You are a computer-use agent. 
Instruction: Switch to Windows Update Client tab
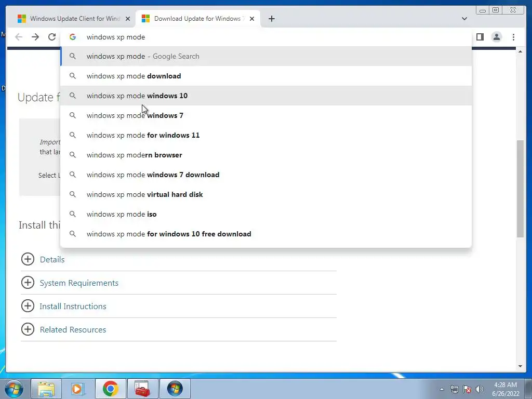click(x=73, y=19)
